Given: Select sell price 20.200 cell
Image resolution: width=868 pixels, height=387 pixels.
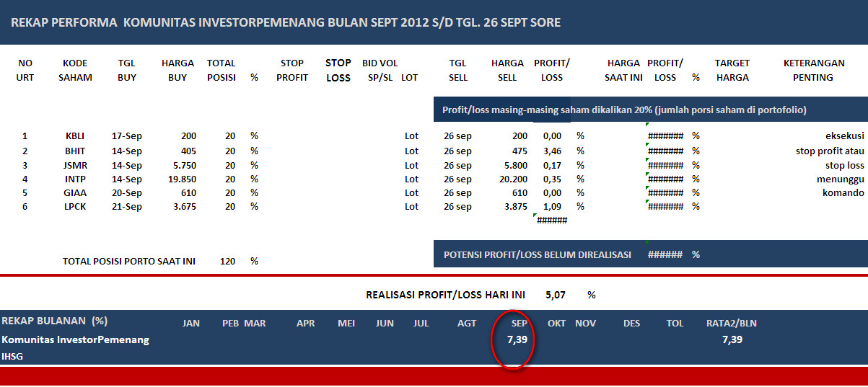Looking at the screenshot, I should tap(512, 179).
